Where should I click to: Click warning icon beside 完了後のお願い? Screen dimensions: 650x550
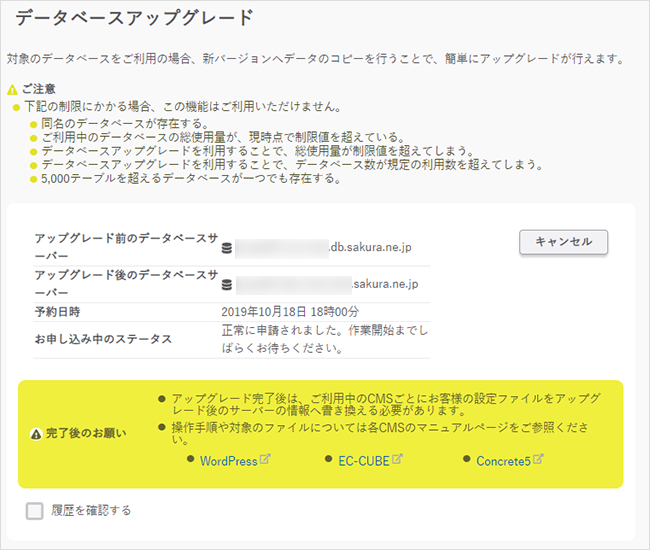(x=36, y=434)
